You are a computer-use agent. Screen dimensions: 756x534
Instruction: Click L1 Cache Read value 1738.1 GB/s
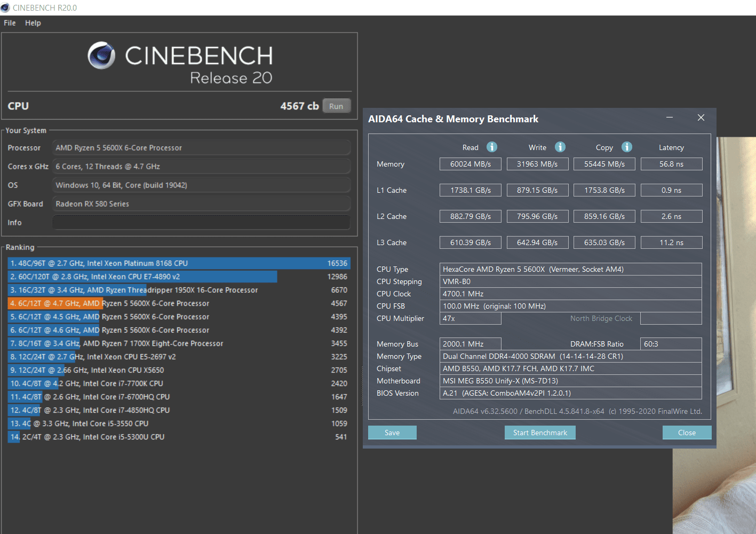click(x=471, y=190)
